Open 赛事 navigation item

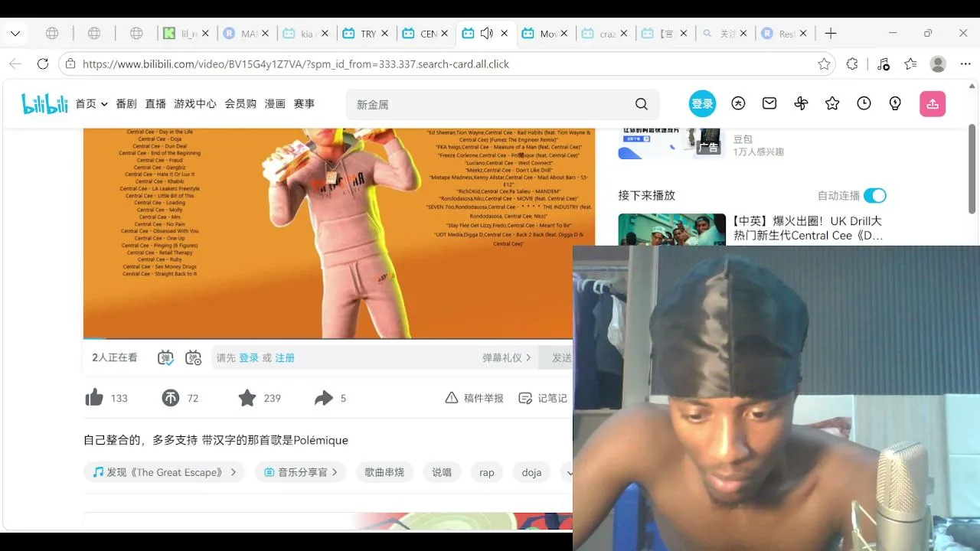pos(304,104)
